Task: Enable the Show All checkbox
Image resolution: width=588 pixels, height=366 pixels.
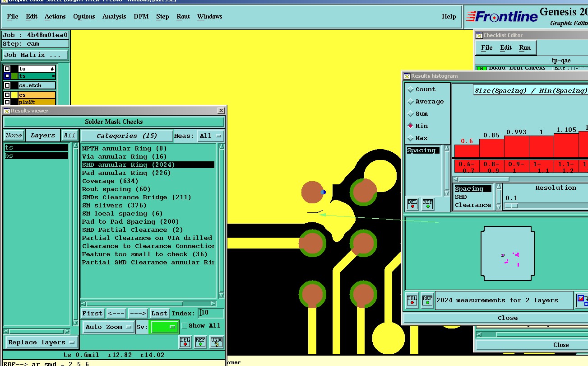Action: (184, 326)
